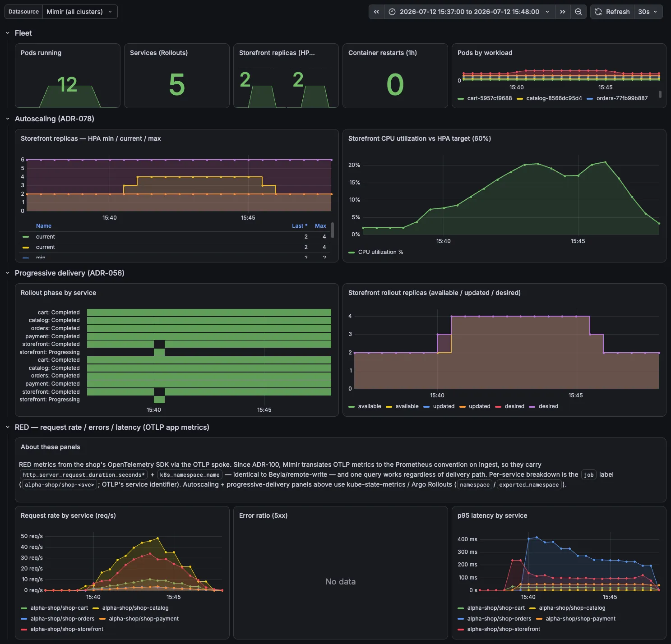Click the Pods running value 12
Viewport: 671px width, 644px height.
67,85
